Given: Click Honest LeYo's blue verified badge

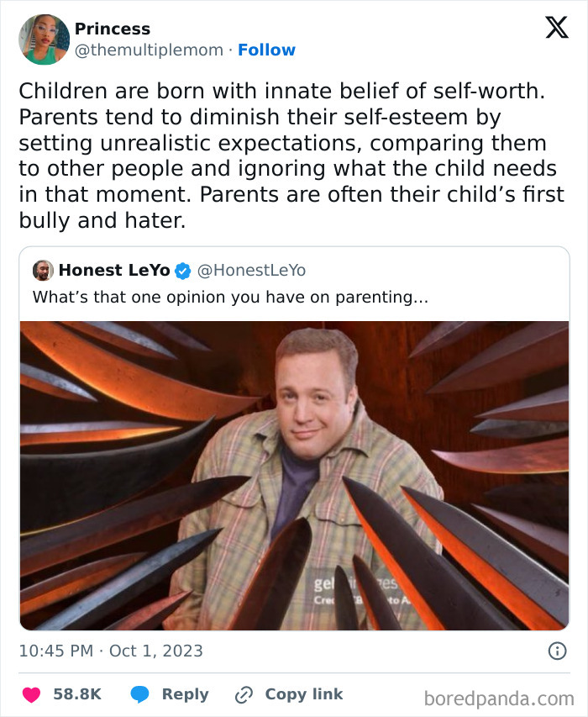Looking at the screenshot, I should click(181, 270).
